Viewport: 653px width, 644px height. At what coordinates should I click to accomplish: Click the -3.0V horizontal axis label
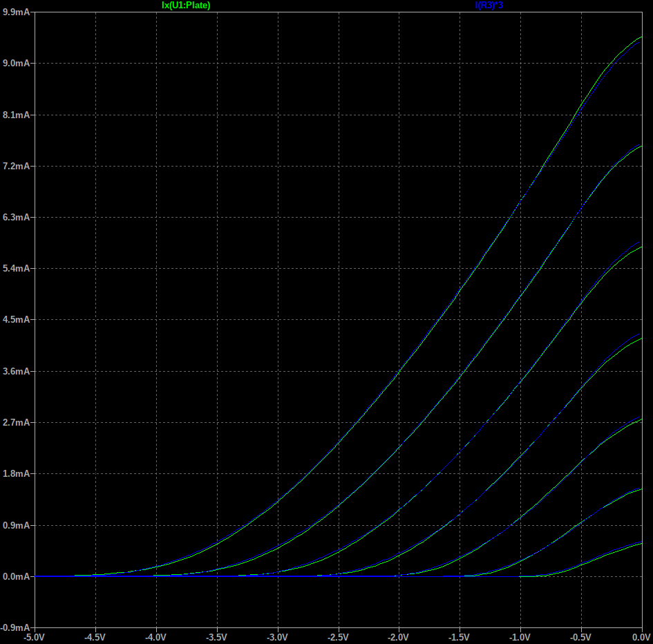click(x=277, y=638)
